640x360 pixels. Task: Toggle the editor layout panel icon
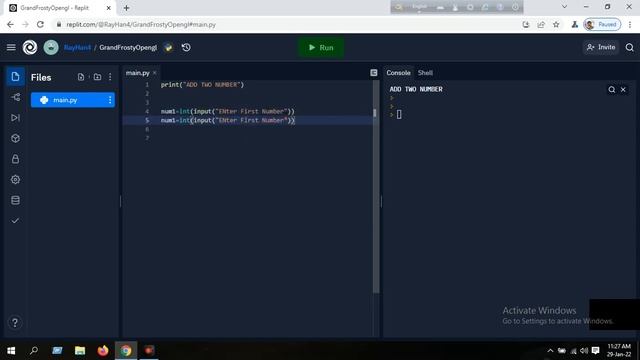point(373,73)
